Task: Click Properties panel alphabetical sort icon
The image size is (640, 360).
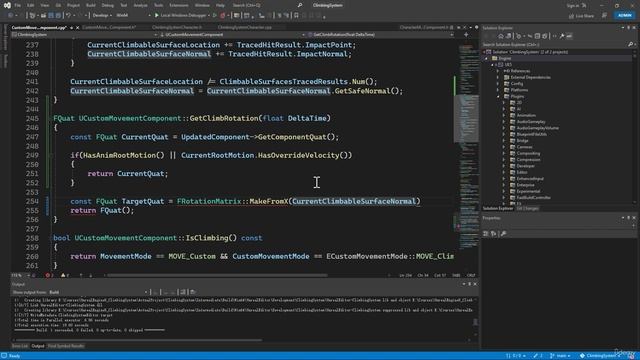Action: point(493,233)
